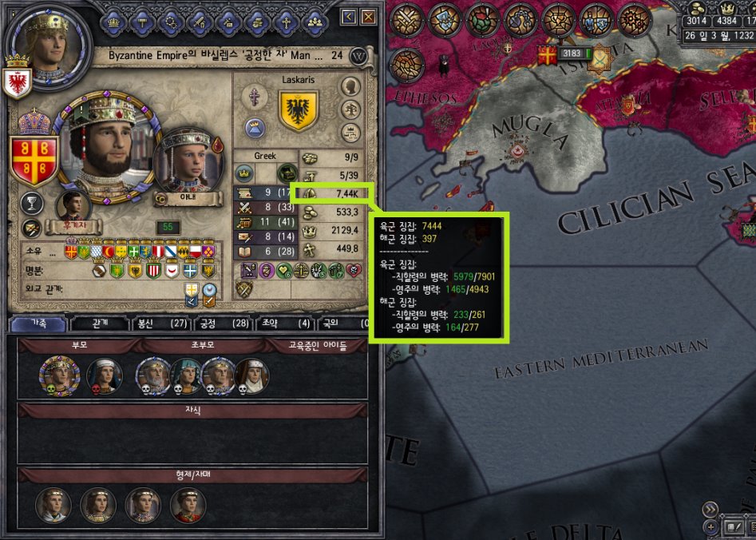Open the Wikipedia W icon button
Image resolution: width=756 pixels, height=540 pixels.
point(358,57)
